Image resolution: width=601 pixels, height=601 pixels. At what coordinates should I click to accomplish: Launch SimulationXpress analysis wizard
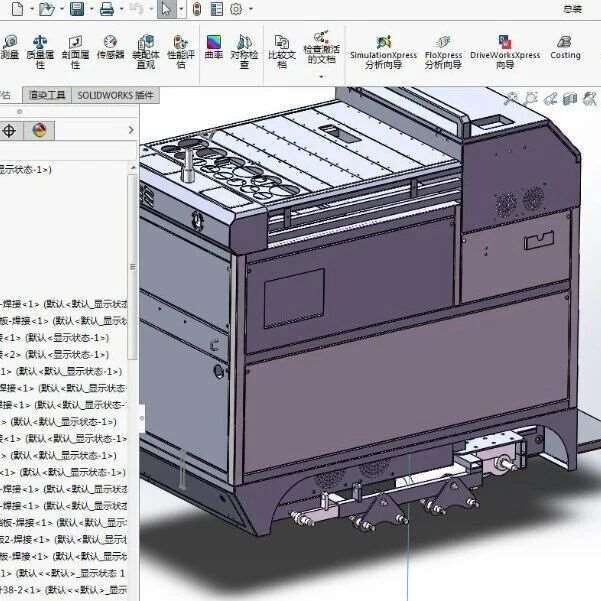point(383,53)
